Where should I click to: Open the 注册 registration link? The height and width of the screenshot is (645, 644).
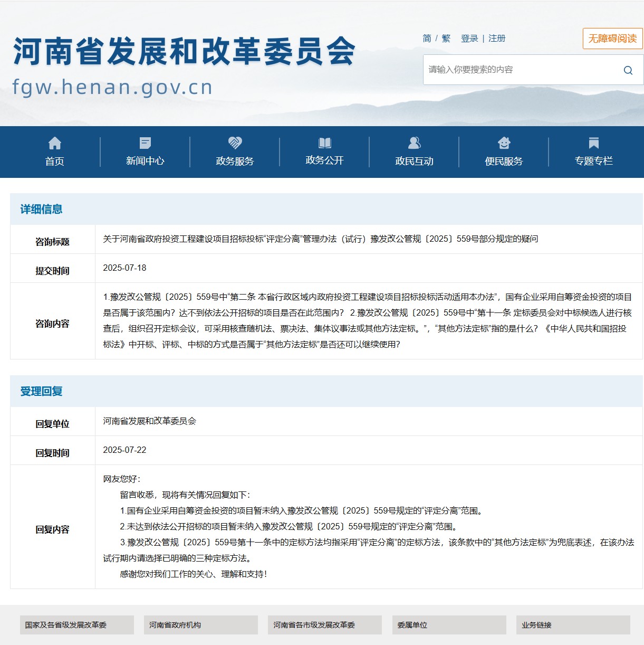click(496, 39)
